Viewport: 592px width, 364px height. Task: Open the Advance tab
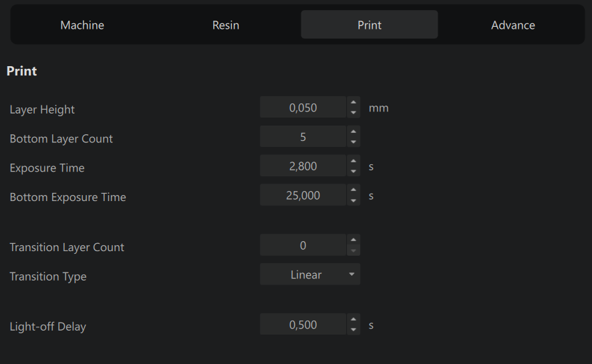512,25
